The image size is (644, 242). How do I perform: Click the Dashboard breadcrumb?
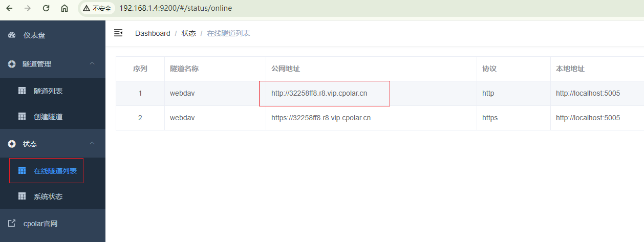tap(153, 33)
